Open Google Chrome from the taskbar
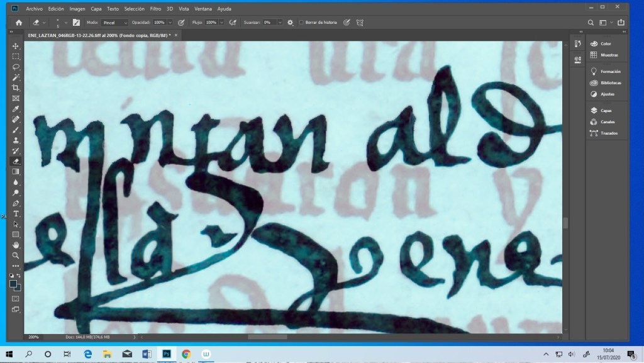Viewport: 644px width, 363px height. [186, 354]
